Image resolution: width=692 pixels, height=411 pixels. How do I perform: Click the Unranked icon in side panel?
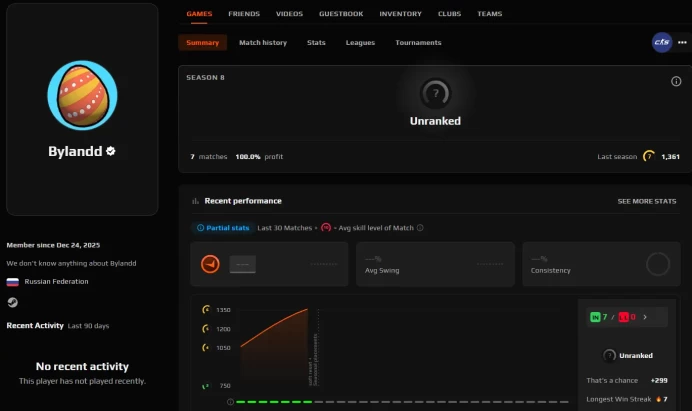609,355
